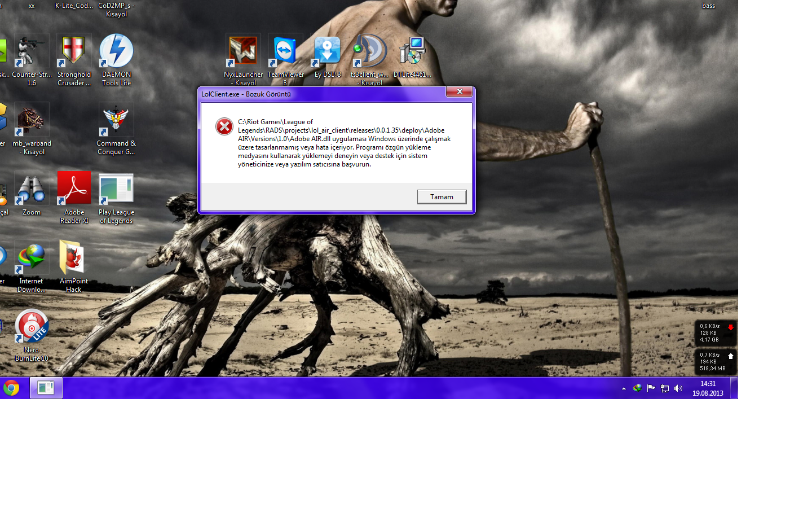The height and width of the screenshot is (508, 812).
Task: Select the CoD2MP_s - Kısayol desktop label
Action: coord(116,10)
